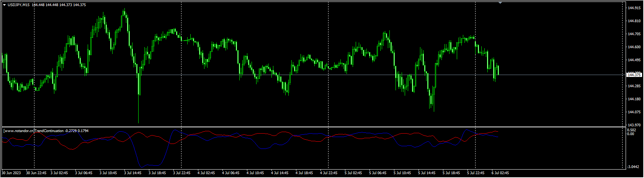644x178 pixels.
Task: Click the indicator scale value 0.502
Action: tap(632, 130)
